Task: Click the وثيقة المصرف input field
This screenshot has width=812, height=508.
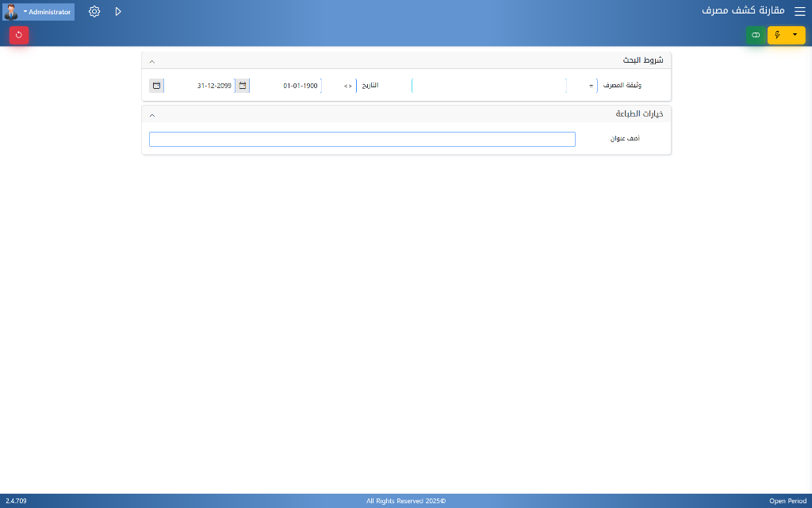Action: coord(488,86)
